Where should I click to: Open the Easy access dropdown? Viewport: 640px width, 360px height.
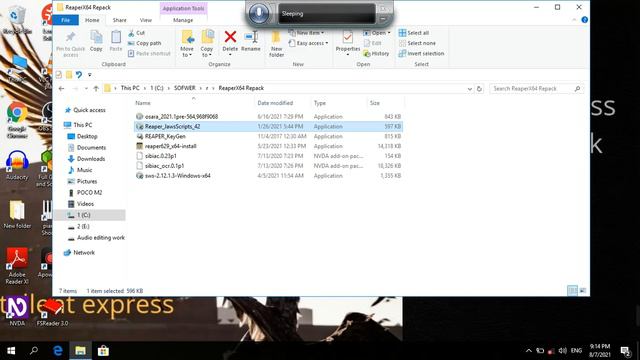point(308,43)
